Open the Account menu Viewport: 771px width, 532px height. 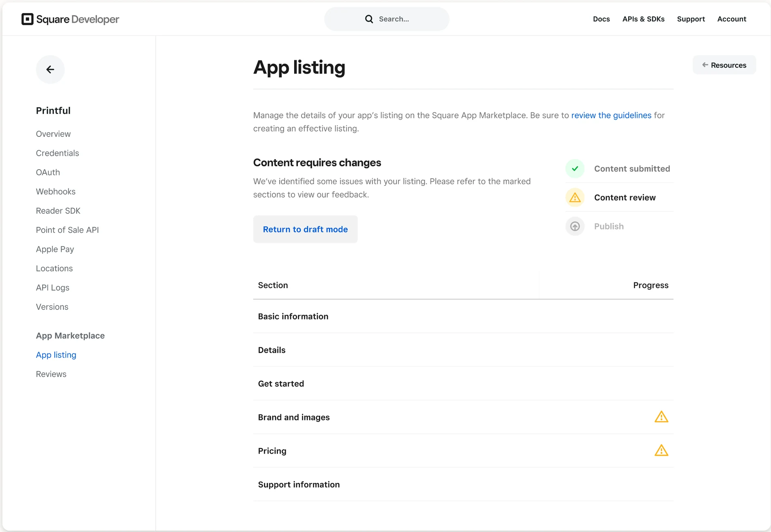732,19
